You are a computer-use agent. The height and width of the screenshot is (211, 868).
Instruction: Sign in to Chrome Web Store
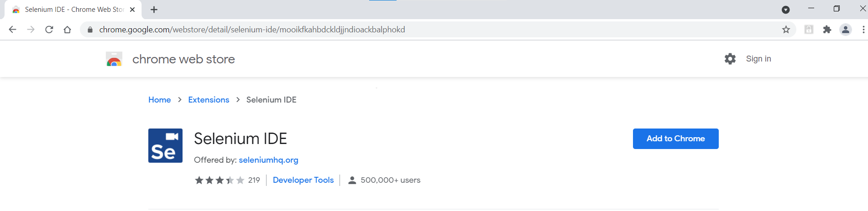click(x=758, y=59)
